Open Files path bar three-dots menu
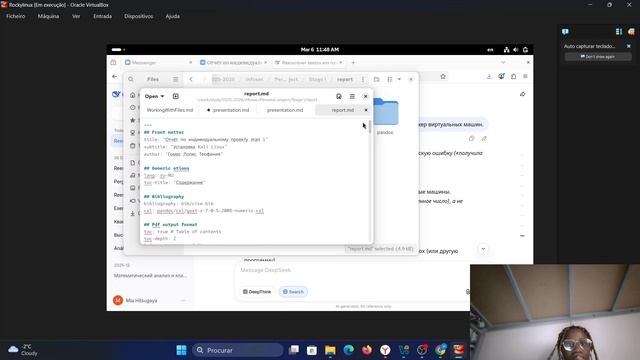The height and width of the screenshot is (360, 640). [363, 79]
